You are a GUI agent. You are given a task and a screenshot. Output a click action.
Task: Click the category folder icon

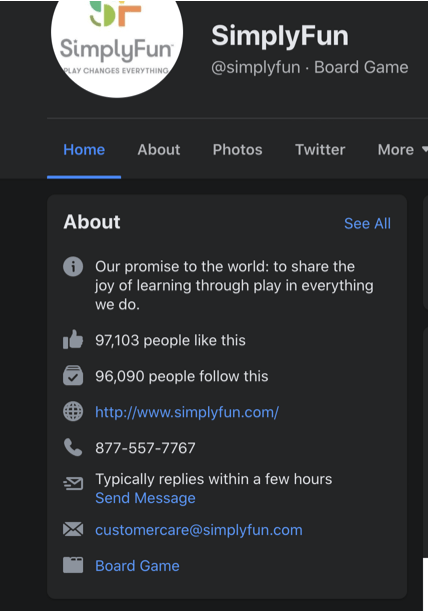coord(73,565)
